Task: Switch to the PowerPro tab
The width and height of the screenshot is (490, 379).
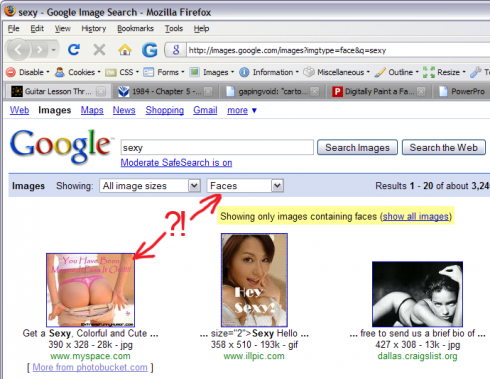Action: coord(462,91)
